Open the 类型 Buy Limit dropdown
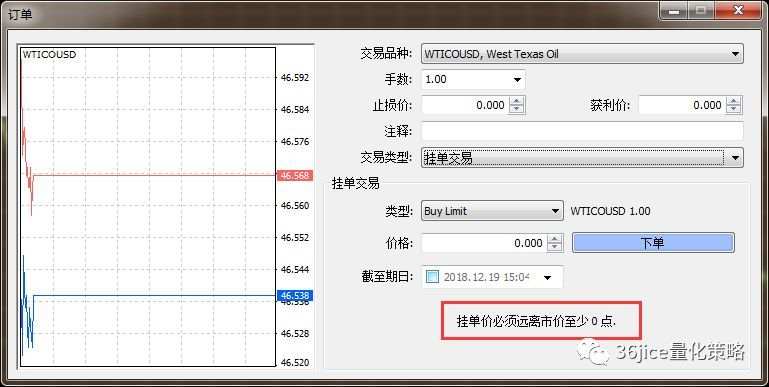769x387 pixels. point(492,211)
